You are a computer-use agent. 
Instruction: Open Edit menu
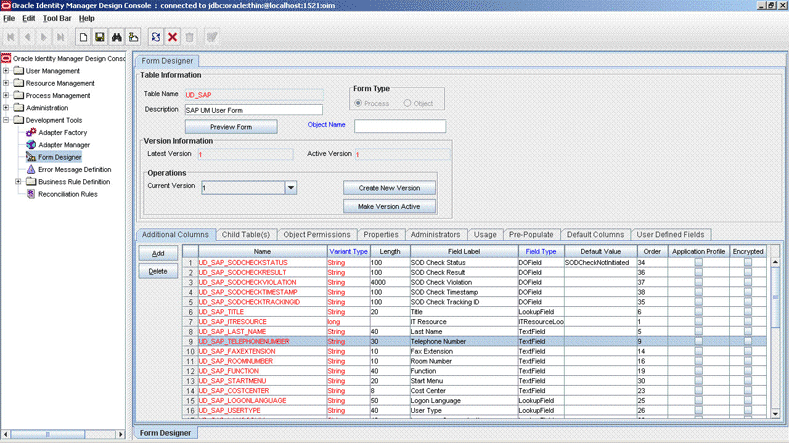click(x=29, y=18)
